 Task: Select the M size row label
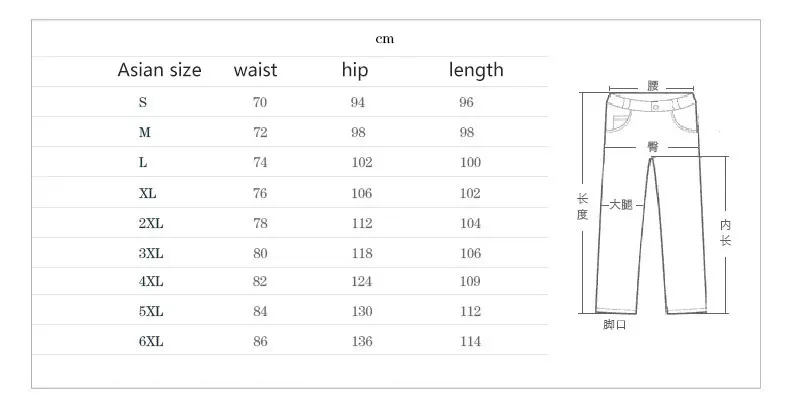145,132
